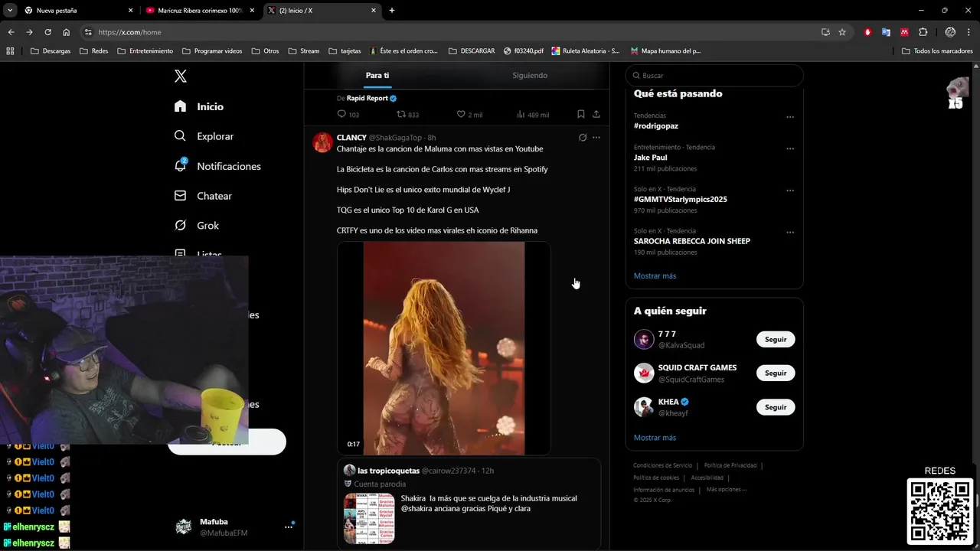Click Mostrar más under trends

coord(655,275)
